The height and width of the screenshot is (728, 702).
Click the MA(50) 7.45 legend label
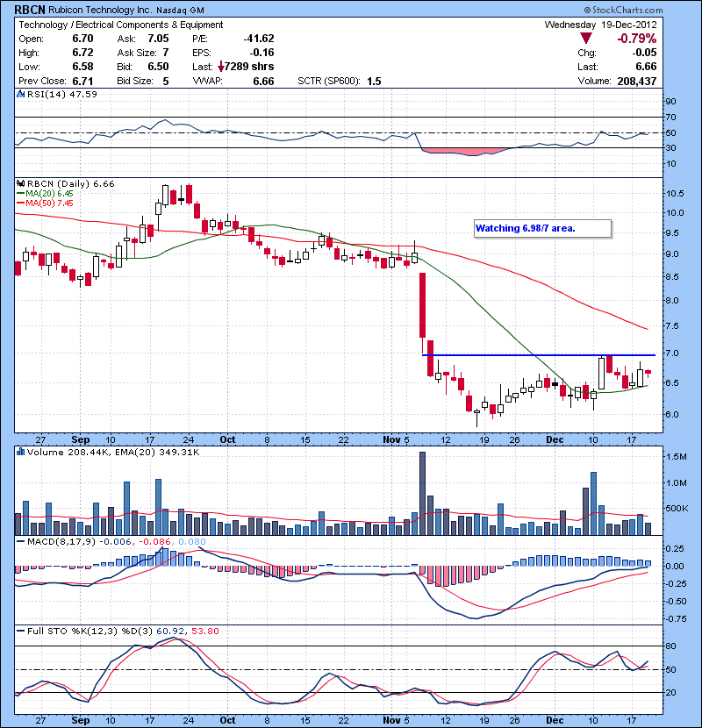pyautogui.click(x=45, y=203)
